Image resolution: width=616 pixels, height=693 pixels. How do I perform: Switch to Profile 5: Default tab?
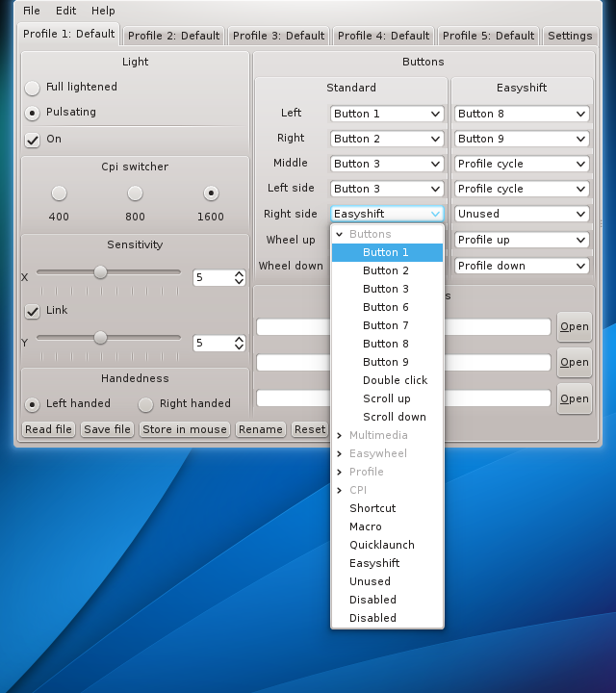[488, 36]
